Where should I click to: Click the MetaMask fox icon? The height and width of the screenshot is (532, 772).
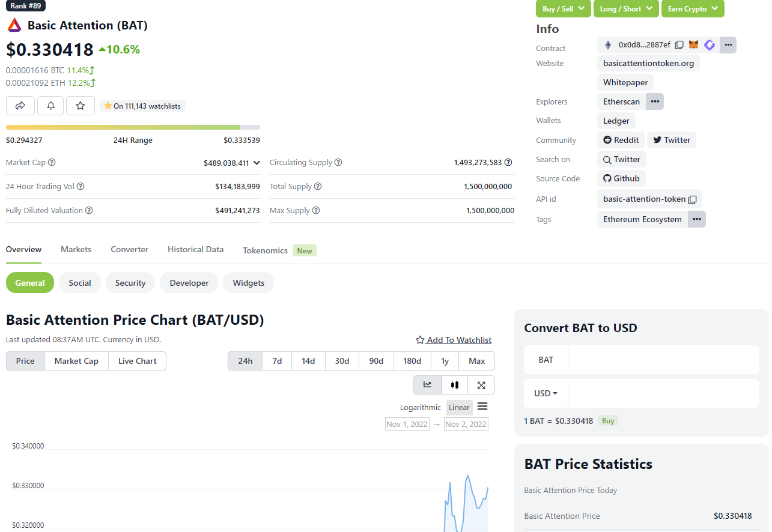(x=694, y=44)
